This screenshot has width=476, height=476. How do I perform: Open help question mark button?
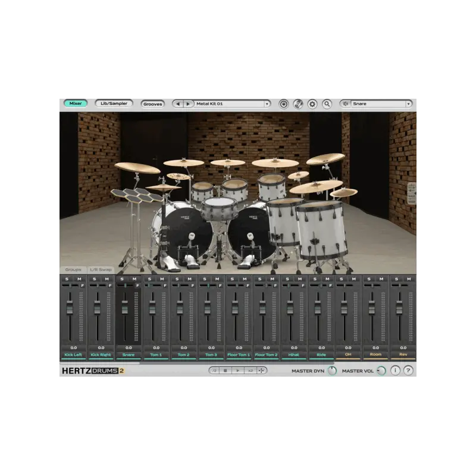(408, 370)
